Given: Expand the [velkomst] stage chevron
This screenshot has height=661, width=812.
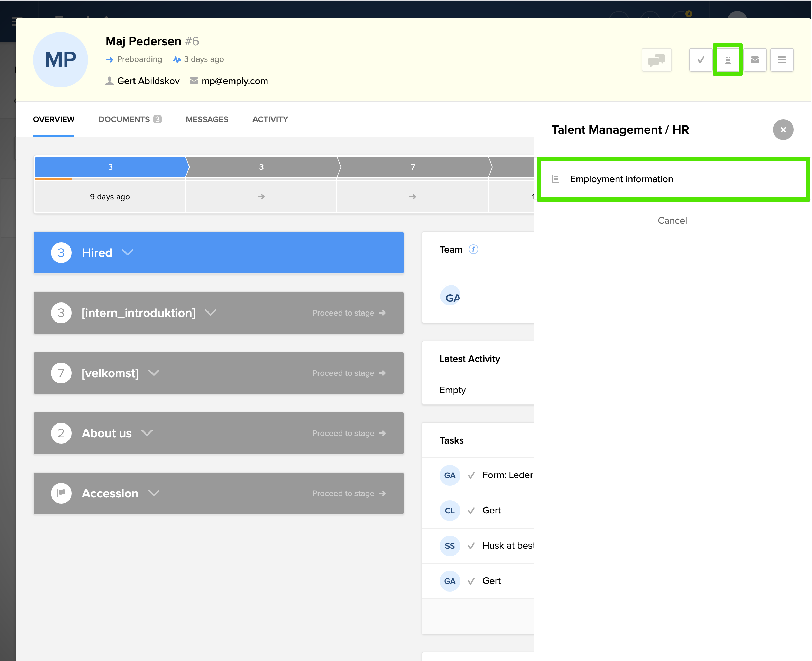Looking at the screenshot, I should pyautogui.click(x=154, y=373).
